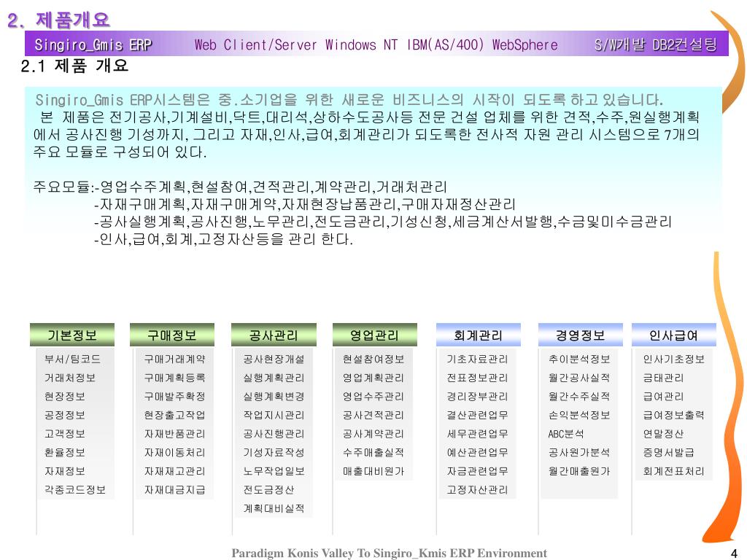
Task: Select ABC분석 item
Action: 566,434
